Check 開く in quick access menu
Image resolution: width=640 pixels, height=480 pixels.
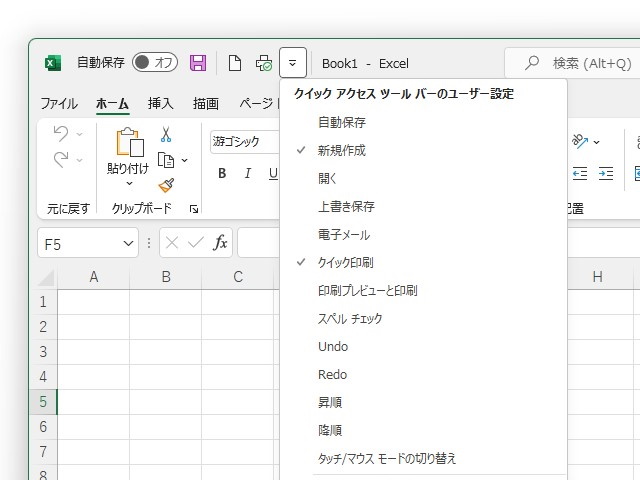point(424,178)
